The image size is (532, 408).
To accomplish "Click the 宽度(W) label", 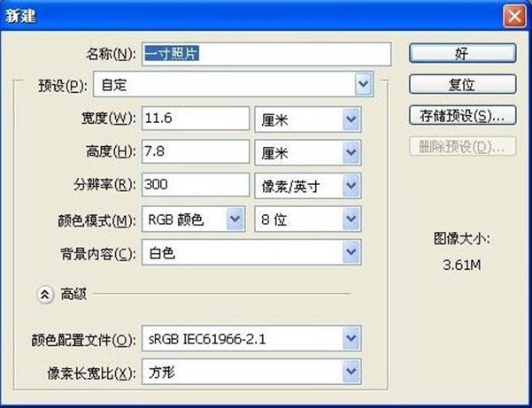I will pos(109,118).
